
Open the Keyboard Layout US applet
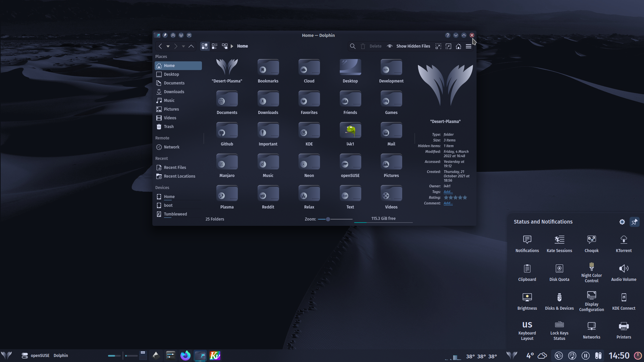coord(527,330)
